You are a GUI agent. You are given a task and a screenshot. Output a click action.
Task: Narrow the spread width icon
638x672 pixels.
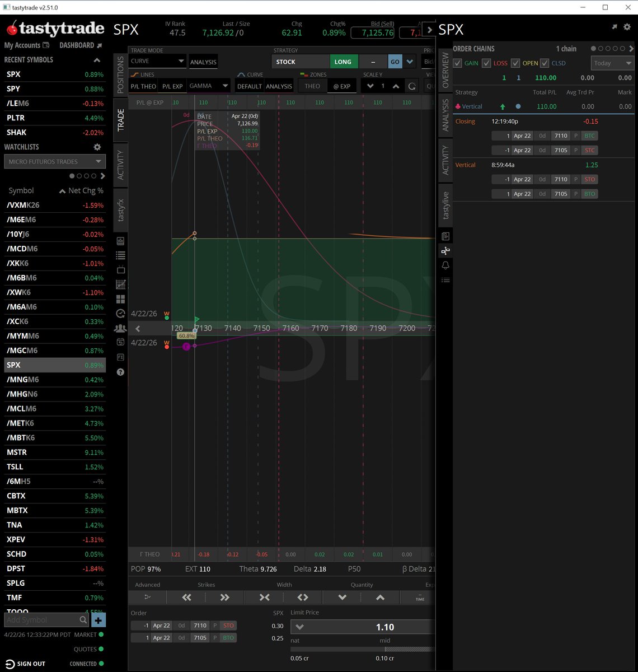(264, 598)
